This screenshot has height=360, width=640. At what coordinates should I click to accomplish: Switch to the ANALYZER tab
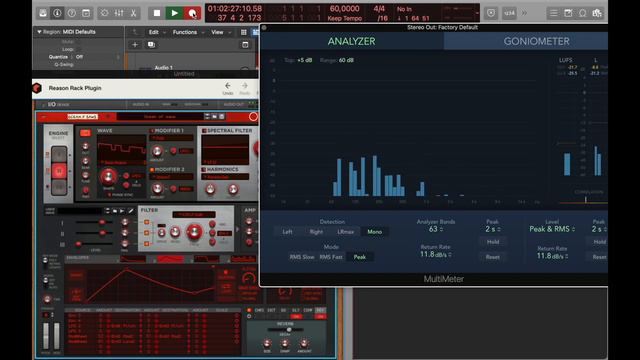click(351, 41)
